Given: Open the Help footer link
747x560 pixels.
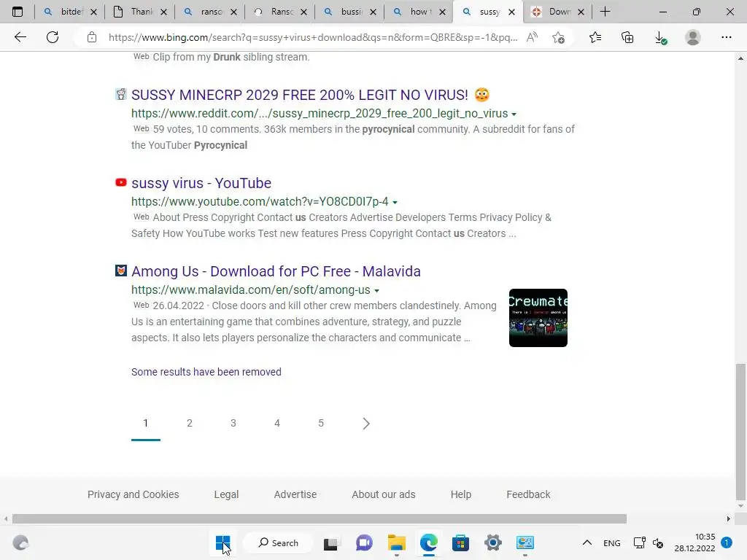Looking at the screenshot, I should 461,494.
